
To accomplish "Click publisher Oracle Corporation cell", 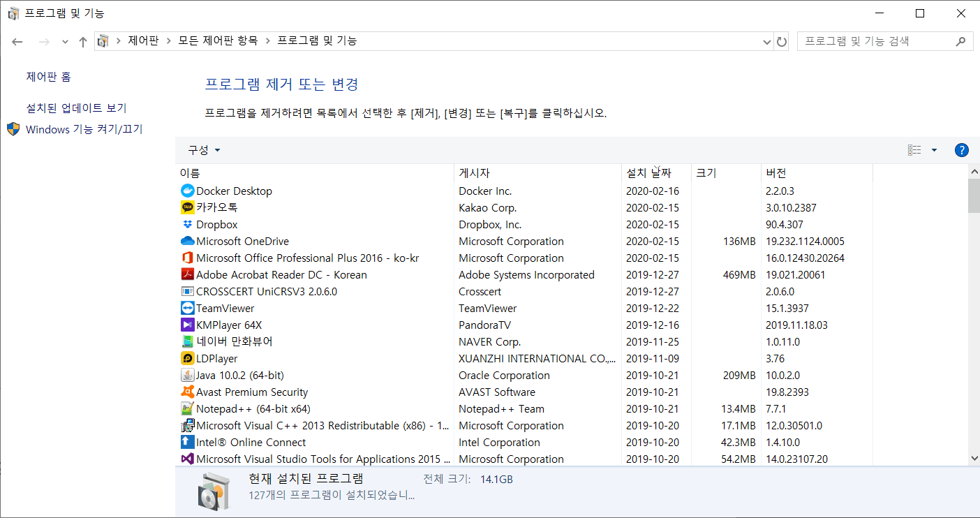I will [504, 375].
